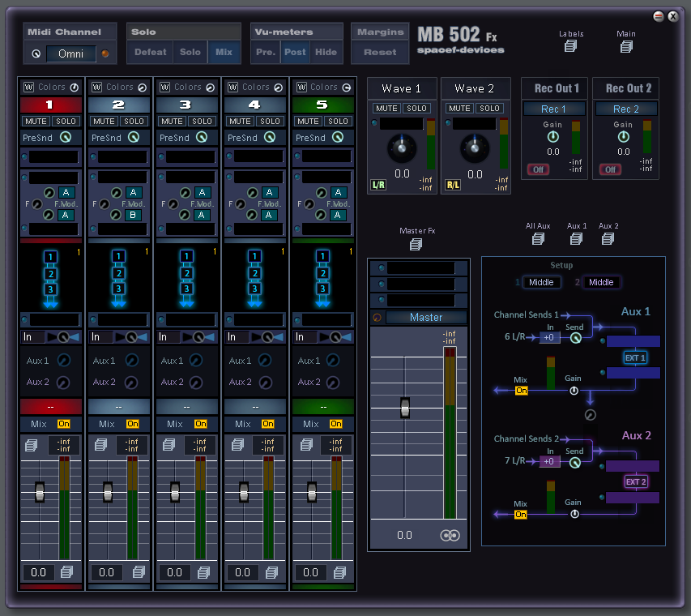Solo Wave 2

(489, 108)
